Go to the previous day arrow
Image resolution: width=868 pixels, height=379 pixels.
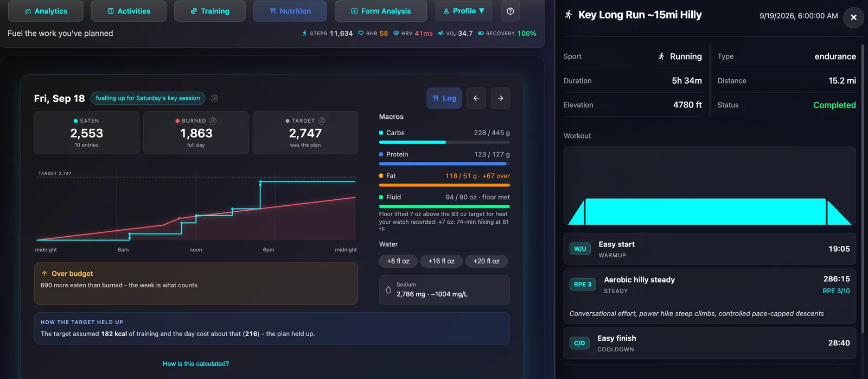pos(476,98)
